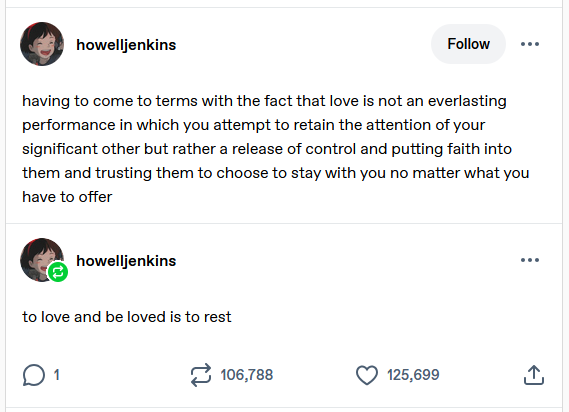The image size is (569, 412).
Task: Open howelljenkins avatar on original post
Action: [42, 44]
